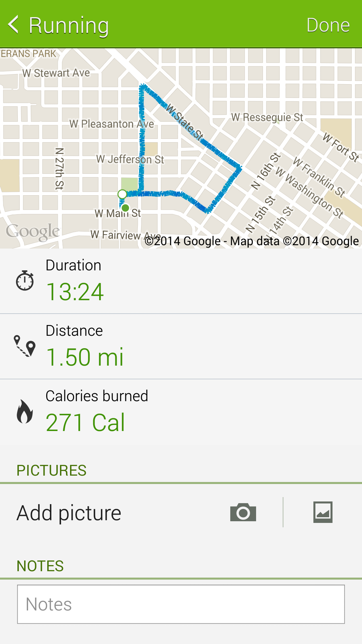Tap the 13:24 duration value
This screenshot has height=644, width=362.
point(75,291)
